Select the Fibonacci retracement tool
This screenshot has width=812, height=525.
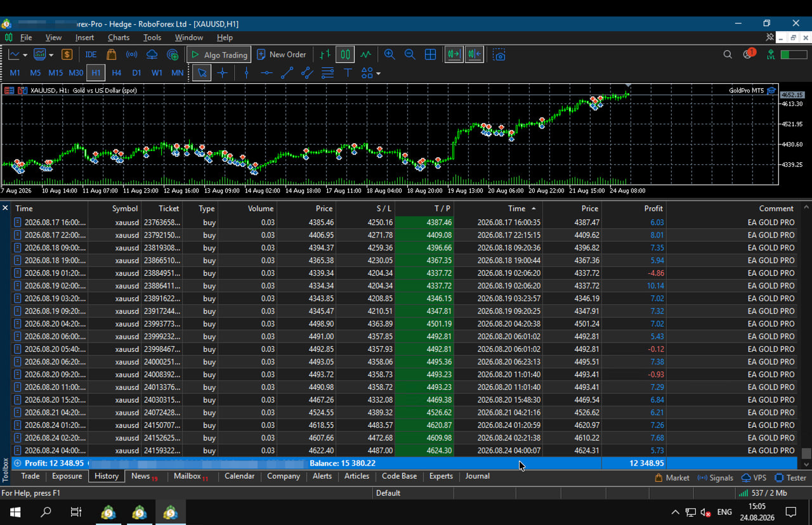point(327,73)
